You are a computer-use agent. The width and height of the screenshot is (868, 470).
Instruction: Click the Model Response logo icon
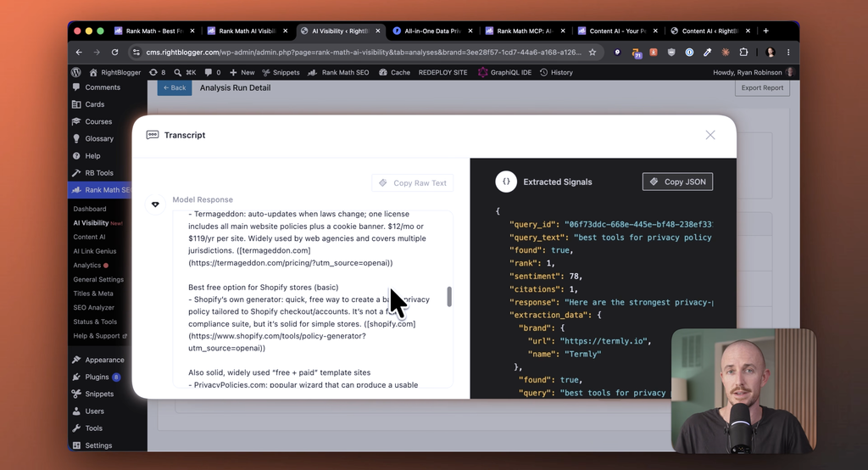[x=155, y=204]
